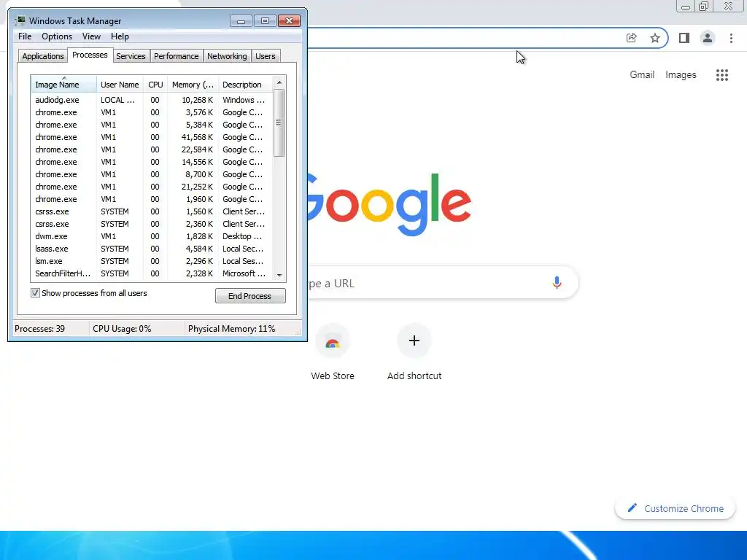The image size is (747, 560).
Task: Open the Images link on Google page
Action: pyautogui.click(x=681, y=75)
